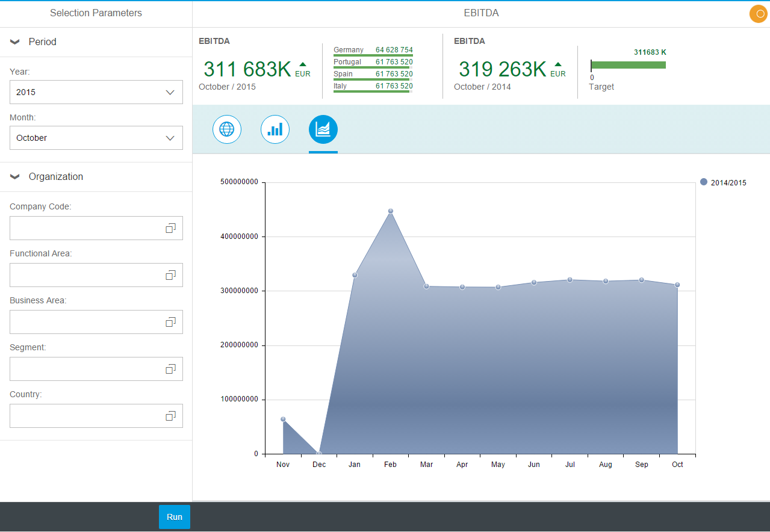Collapse the Organization section
This screenshot has width=770, height=532.
(16, 177)
